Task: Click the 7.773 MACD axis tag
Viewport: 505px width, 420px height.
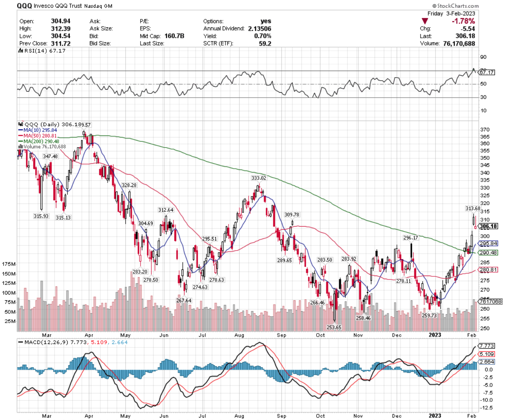Action: point(487,346)
